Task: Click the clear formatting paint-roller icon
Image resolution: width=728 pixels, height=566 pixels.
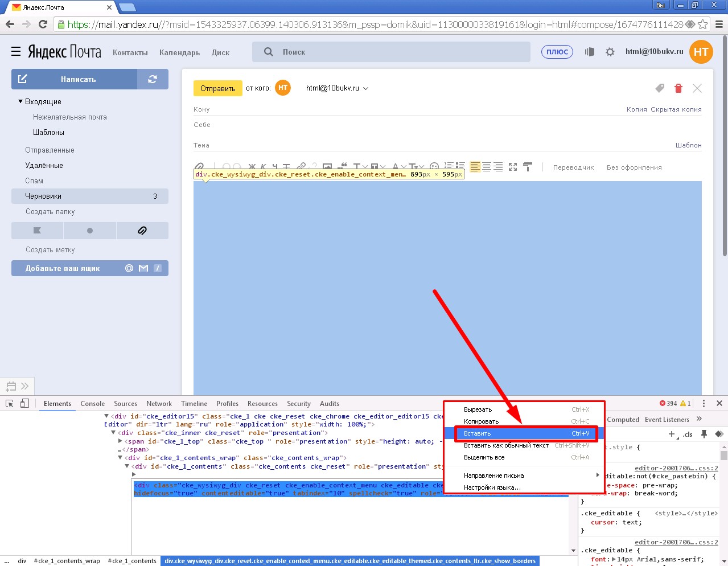Action: coord(528,167)
